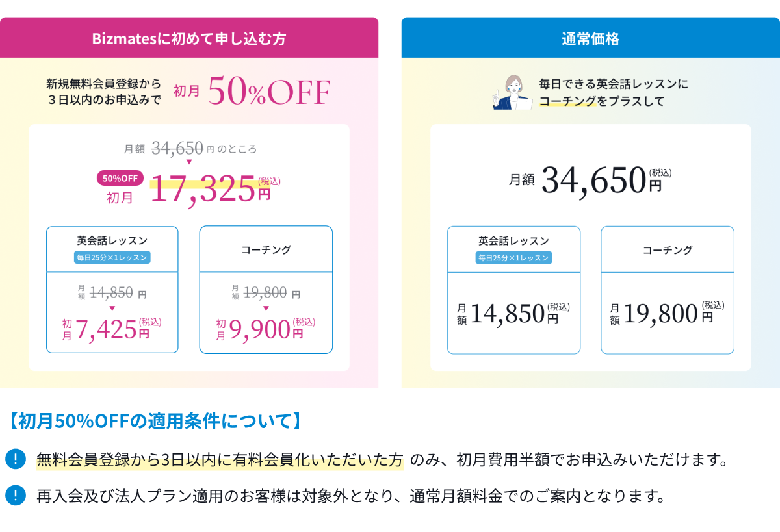Click the pink triangle under 14,850 strikethrough
The image size is (780, 532).
click(112, 308)
